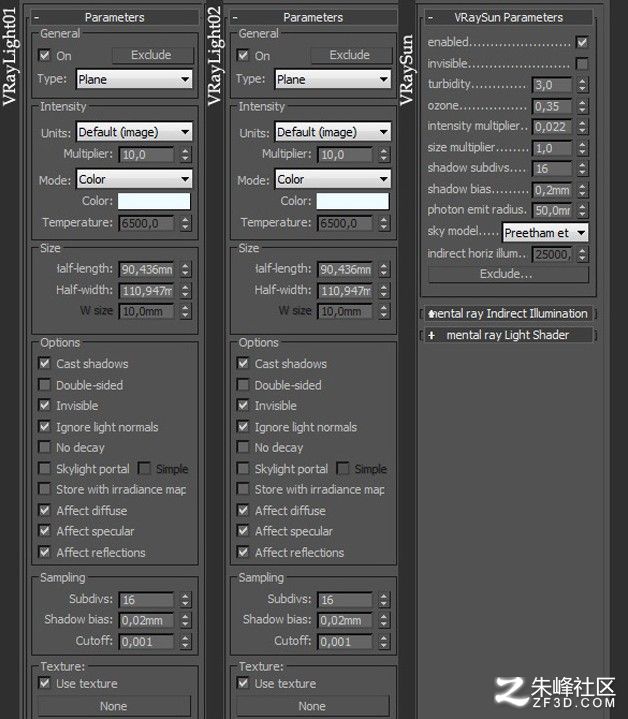628x719 pixels.
Task: Toggle Affect specular in VRayLight02
Action: (243, 531)
